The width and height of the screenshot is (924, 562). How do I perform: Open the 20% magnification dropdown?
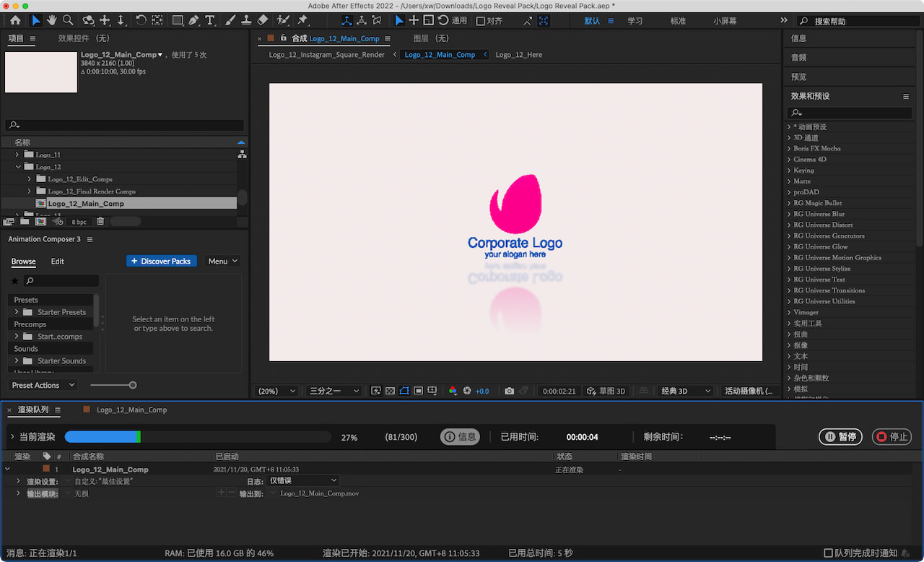pyautogui.click(x=276, y=391)
